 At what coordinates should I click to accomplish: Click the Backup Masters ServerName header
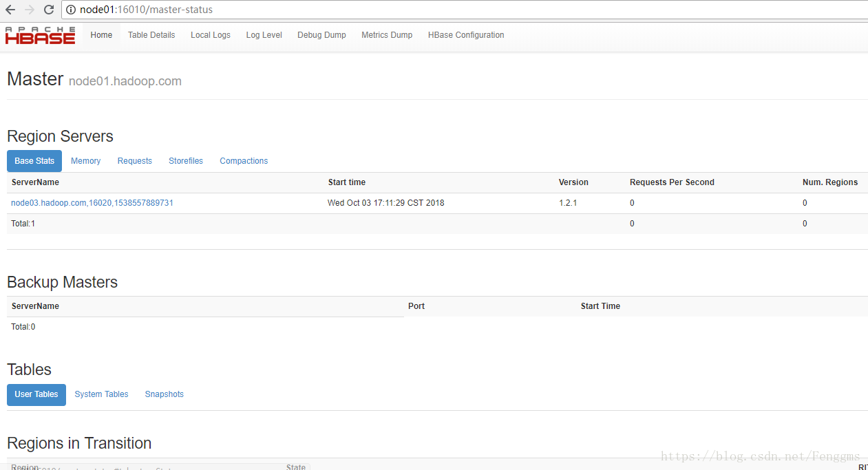[x=35, y=306]
